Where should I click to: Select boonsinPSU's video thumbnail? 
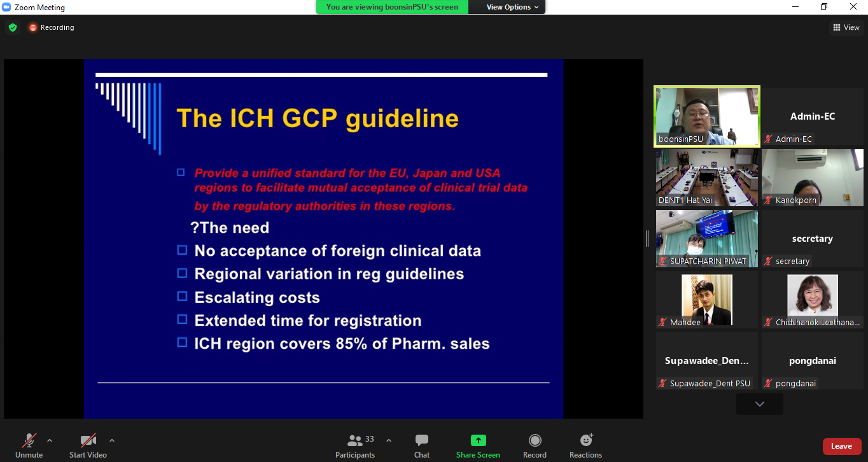(x=707, y=116)
